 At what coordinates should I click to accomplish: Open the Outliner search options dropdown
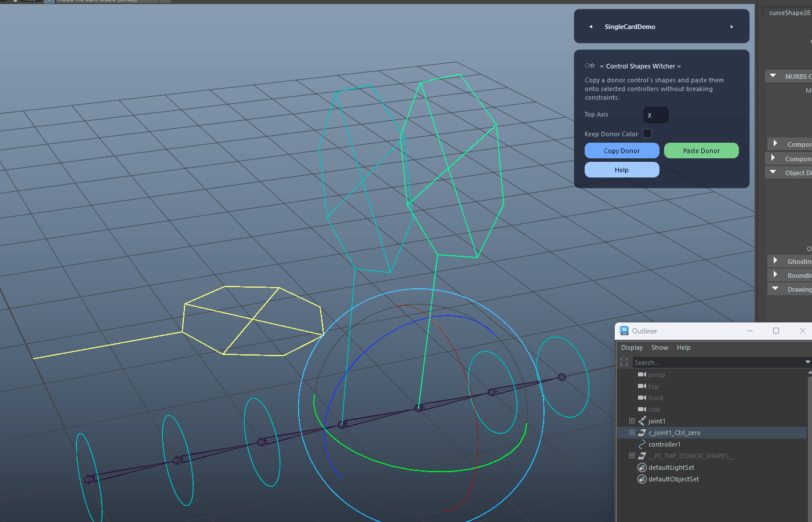point(808,362)
